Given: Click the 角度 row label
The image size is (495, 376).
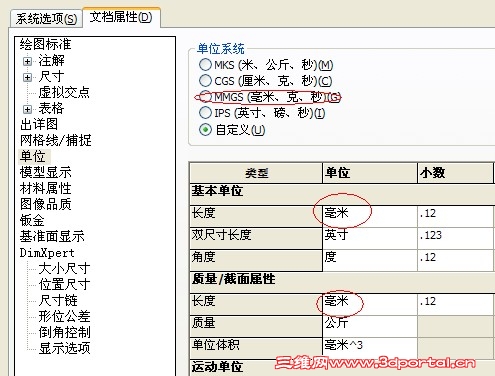Looking at the screenshot, I should [256, 260].
